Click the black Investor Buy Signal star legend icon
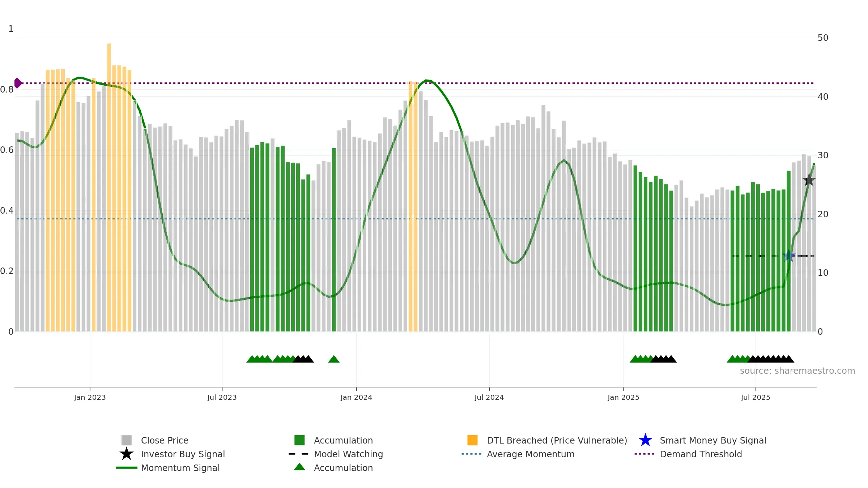This screenshot has width=868, height=488. pyautogui.click(x=127, y=454)
